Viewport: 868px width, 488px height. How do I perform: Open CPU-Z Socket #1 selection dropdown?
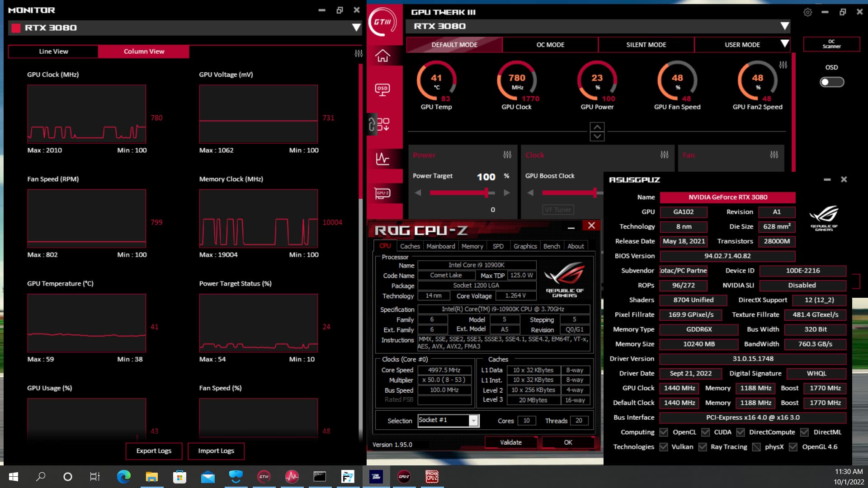click(473, 421)
